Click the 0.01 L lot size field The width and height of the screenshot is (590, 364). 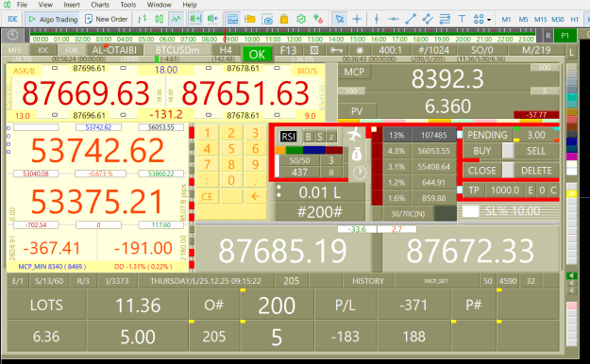point(319,192)
